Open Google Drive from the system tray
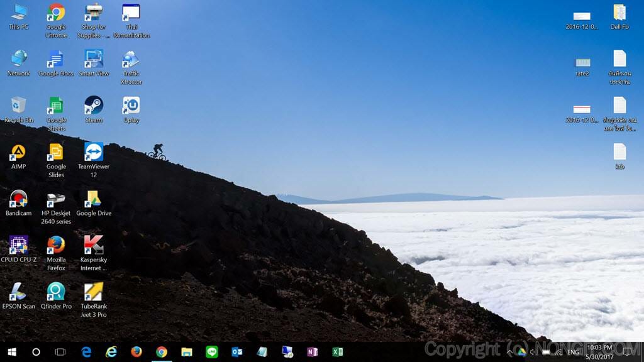Viewport: 644px width, 362px height. tap(523, 352)
